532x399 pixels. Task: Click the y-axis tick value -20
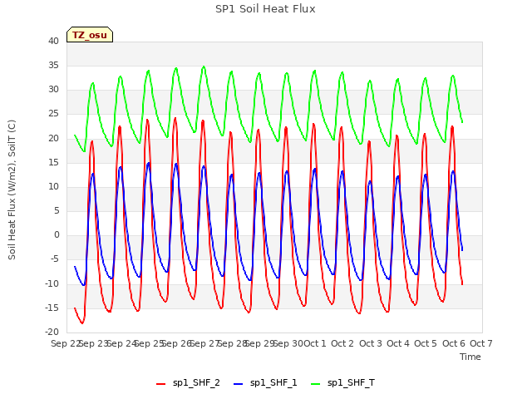pyautogui.click(x=52, y=332)
